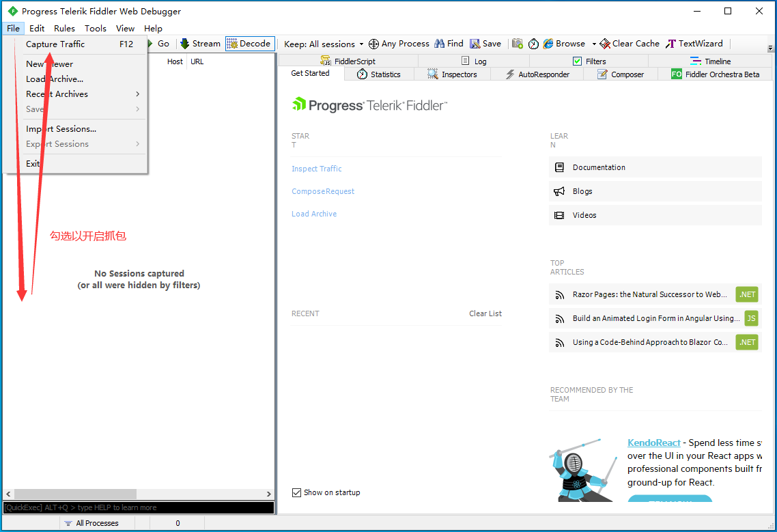Click the Inspect Traffic link
The height and width of the screenshot is (532, 777).
point(317,169)
